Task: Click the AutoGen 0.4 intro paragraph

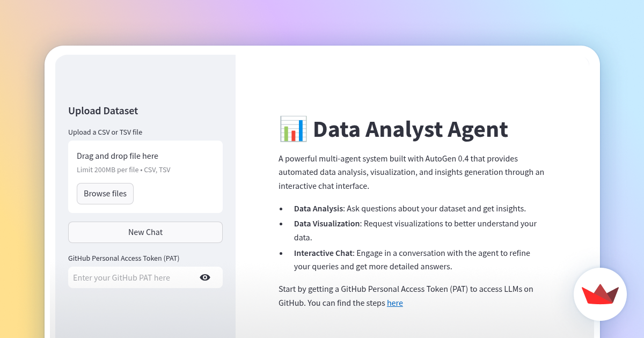Action: pyautogui.click(x=411, y=173)
